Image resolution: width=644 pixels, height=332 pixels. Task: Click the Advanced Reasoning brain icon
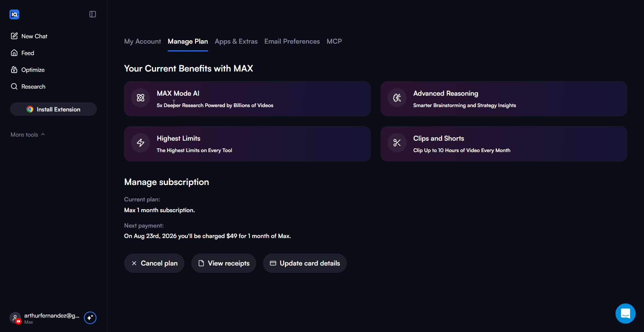[397, 98]
